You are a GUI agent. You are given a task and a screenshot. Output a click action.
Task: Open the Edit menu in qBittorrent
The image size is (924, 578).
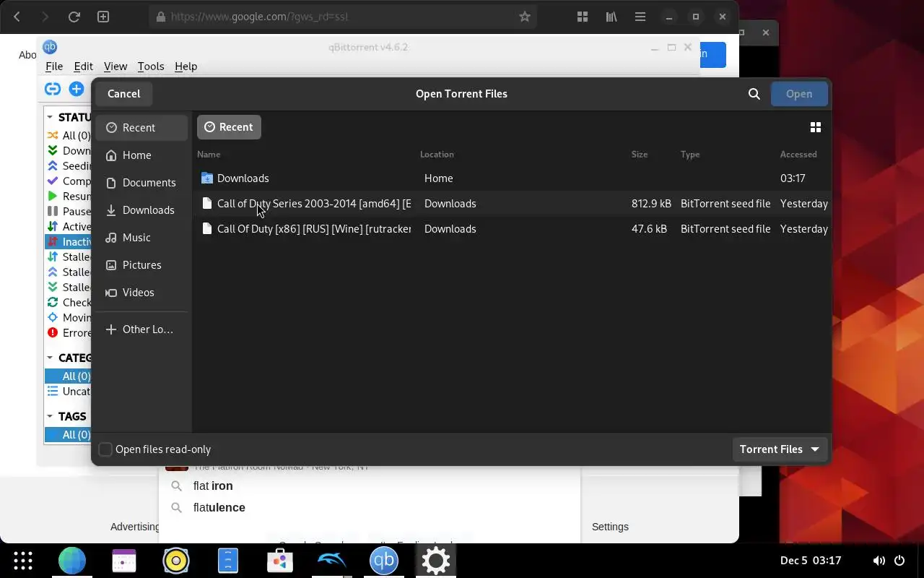(x=83, y=66)
